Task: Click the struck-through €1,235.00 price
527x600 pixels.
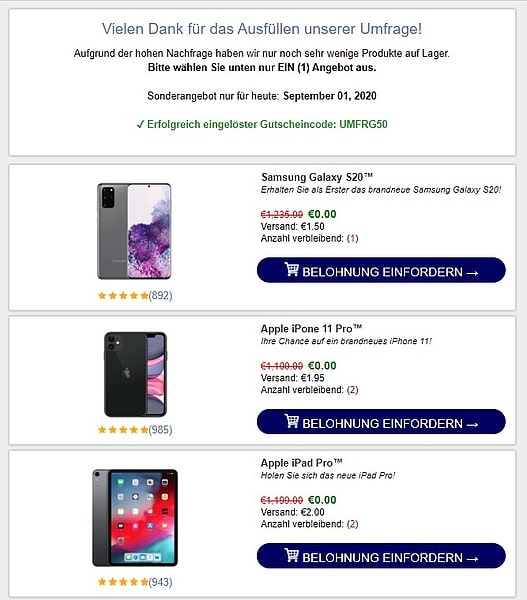Action: click(282, 214)
